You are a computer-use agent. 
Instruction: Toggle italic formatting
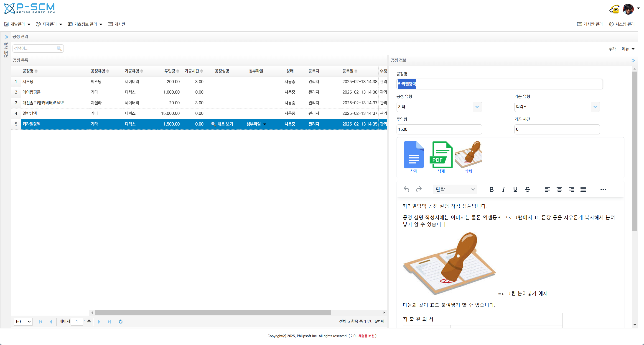tap(503, 189)
